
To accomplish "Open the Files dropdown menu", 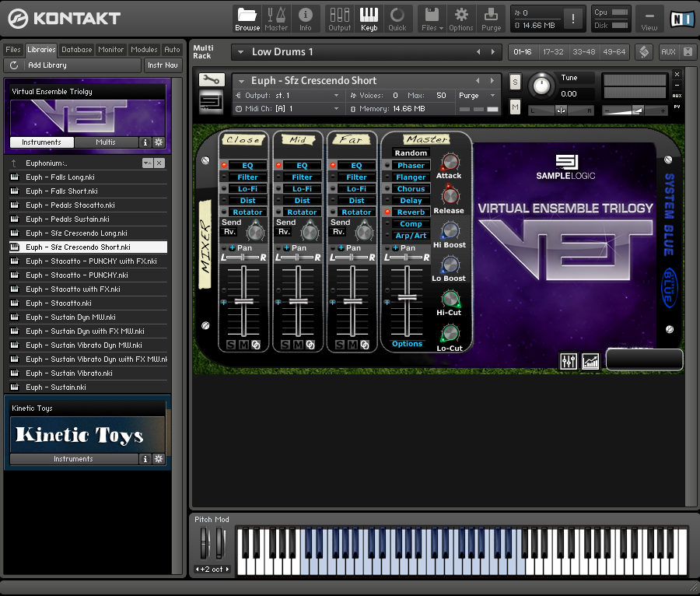I will (x=432, y=19).
